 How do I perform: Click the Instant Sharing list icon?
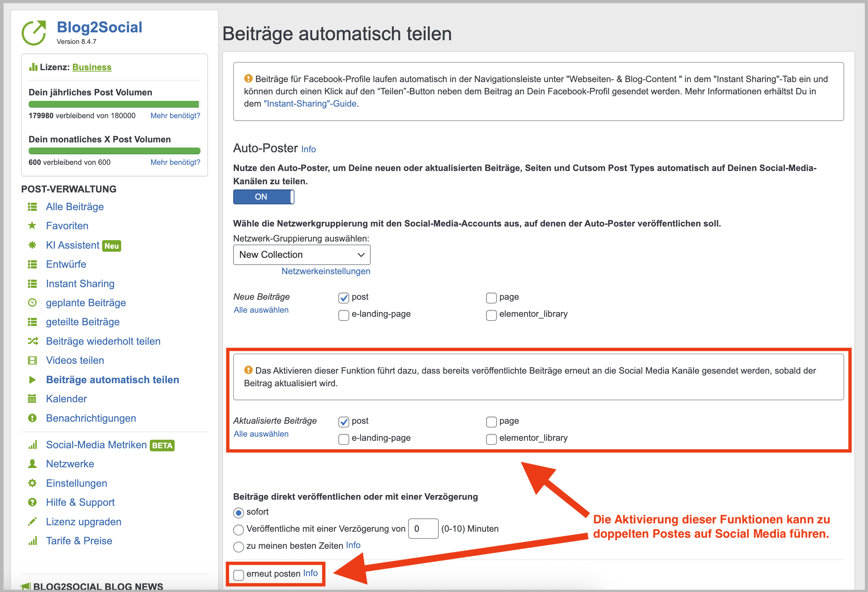[32, 284]
